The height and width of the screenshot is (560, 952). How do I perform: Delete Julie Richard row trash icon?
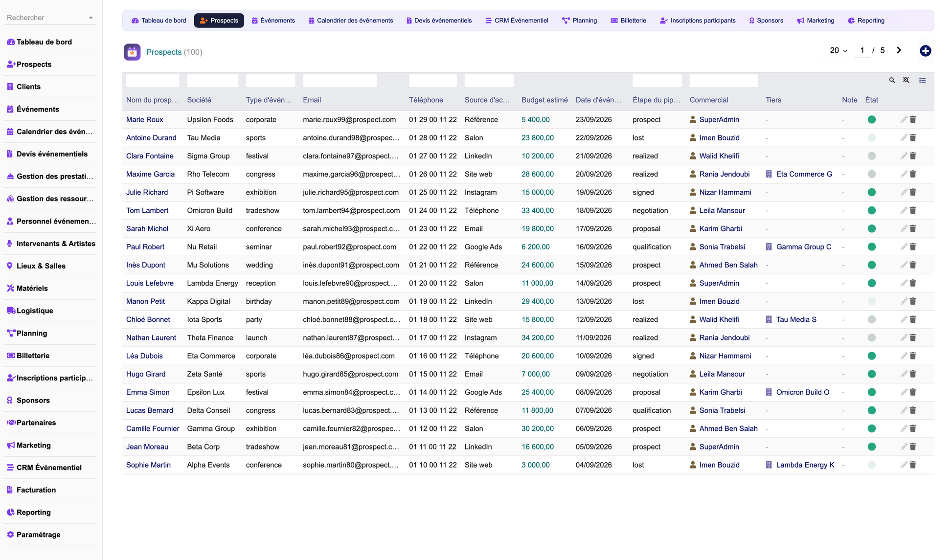(913, 193)
